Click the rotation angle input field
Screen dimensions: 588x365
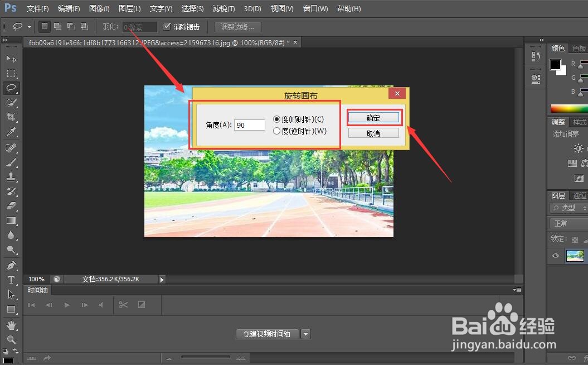tap(249, 124)
